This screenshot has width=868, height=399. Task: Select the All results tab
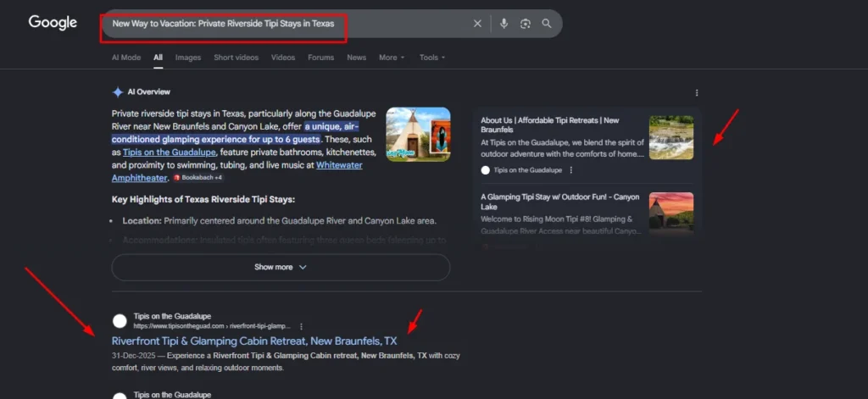click(159, 58)
